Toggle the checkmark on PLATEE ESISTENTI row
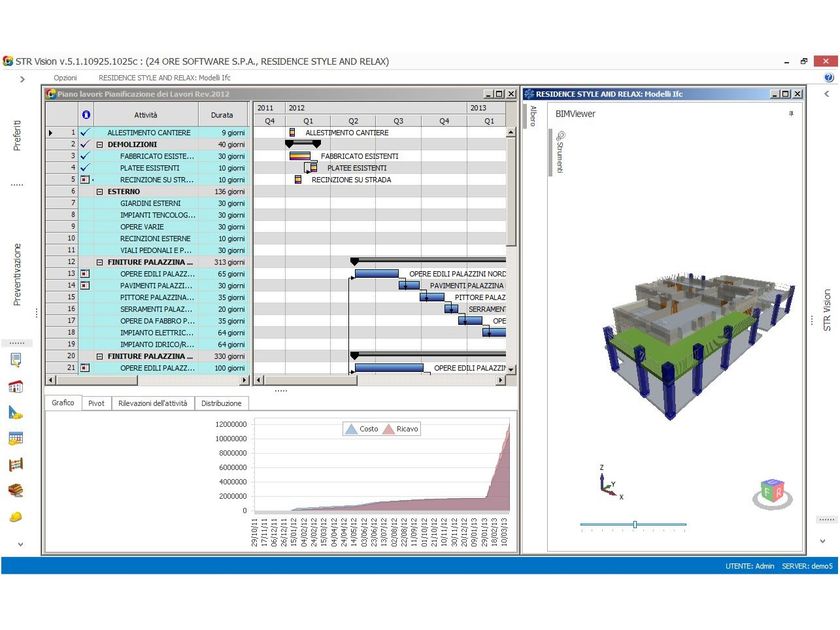Viewport: 840px width, 630px height. [85, 168]
